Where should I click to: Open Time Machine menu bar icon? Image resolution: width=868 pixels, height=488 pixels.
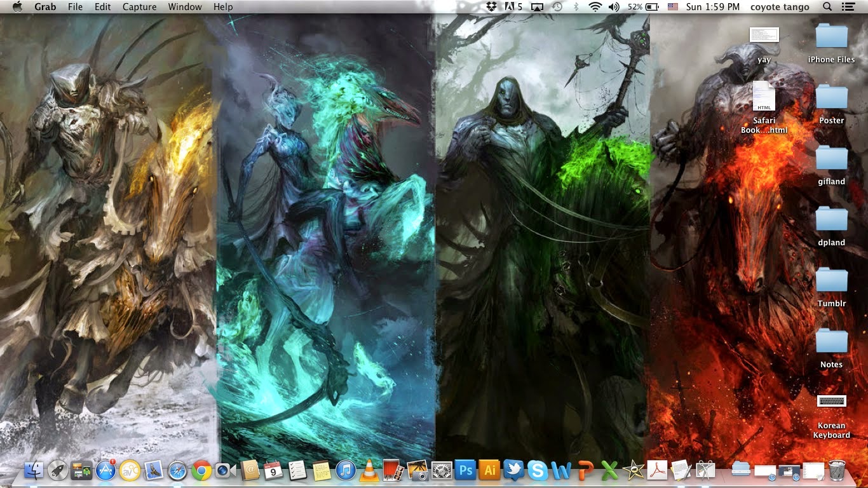click(x=557, y=7)
